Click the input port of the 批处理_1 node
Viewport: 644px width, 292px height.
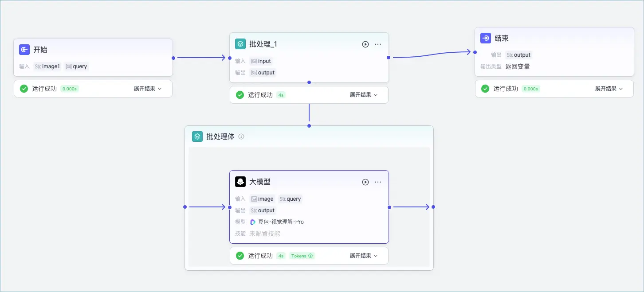point(230,58)
